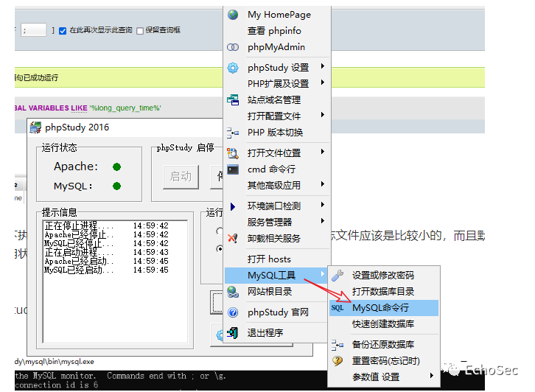535x392 pixels.
Task: Select 打开数据库目录 in the submenu
Action: [x=384, y=292]
